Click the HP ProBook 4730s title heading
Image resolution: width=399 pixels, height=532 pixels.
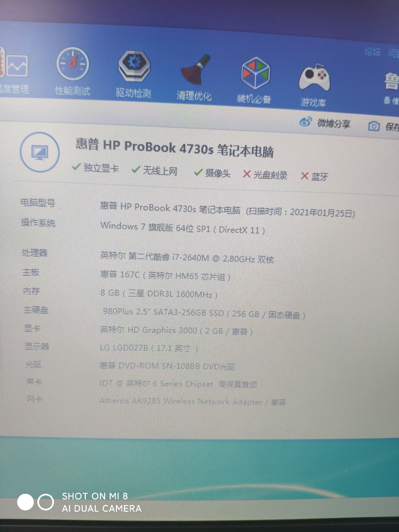pos(174,148)
